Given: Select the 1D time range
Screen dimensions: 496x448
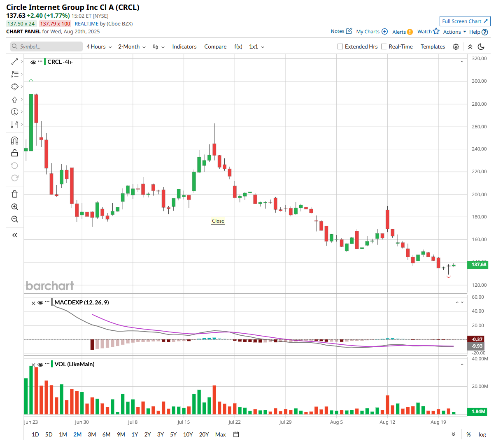Looking at the screenshot, I should click(35, 434).
